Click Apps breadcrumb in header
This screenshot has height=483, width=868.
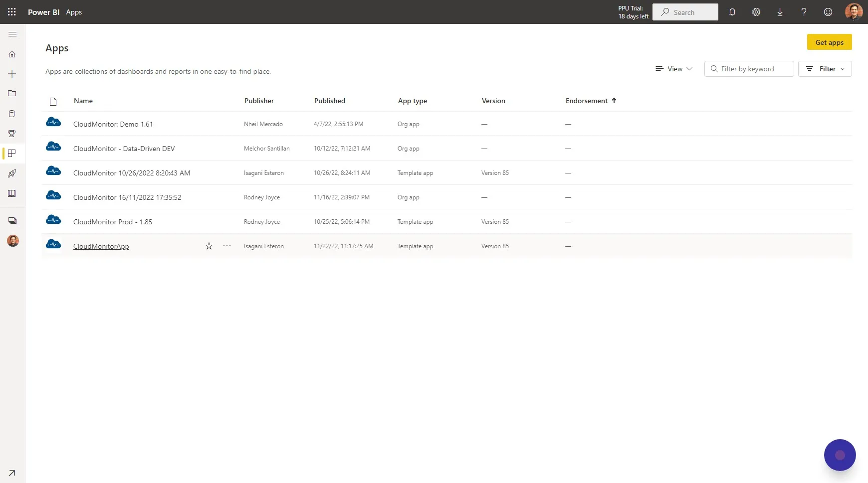[74, 12]
